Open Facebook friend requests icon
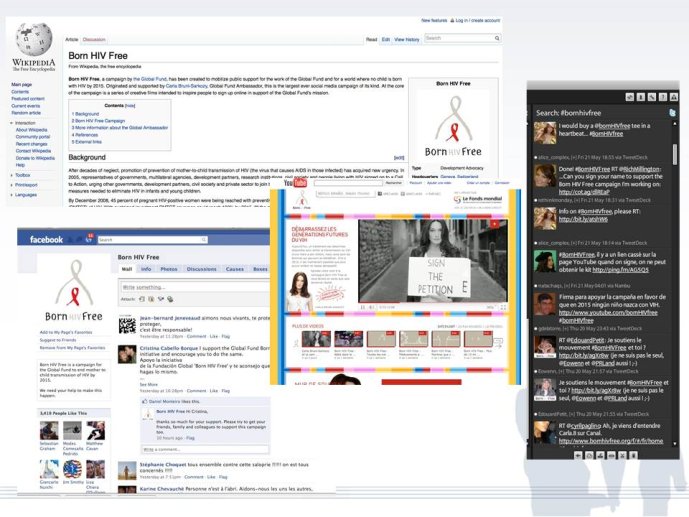The width and height of the screenshot is (689, 517). tap(71, 239)
